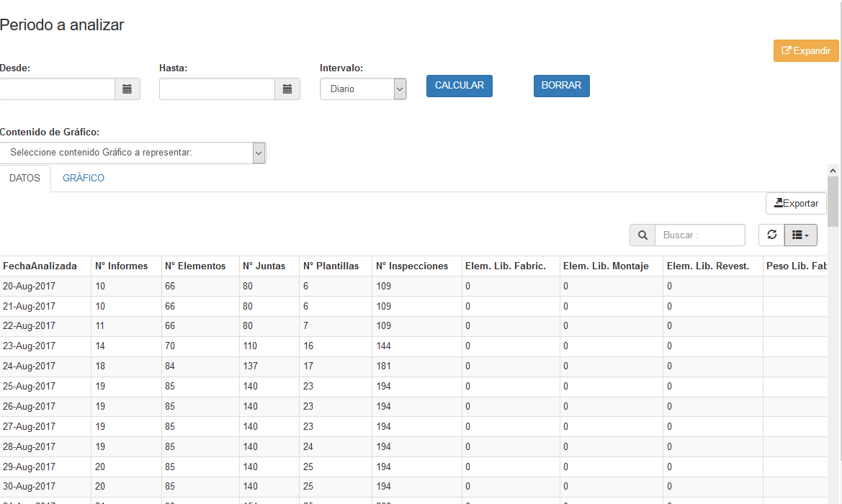Focus the Hasta date input field
842x504 pixels.
point(217,89)
